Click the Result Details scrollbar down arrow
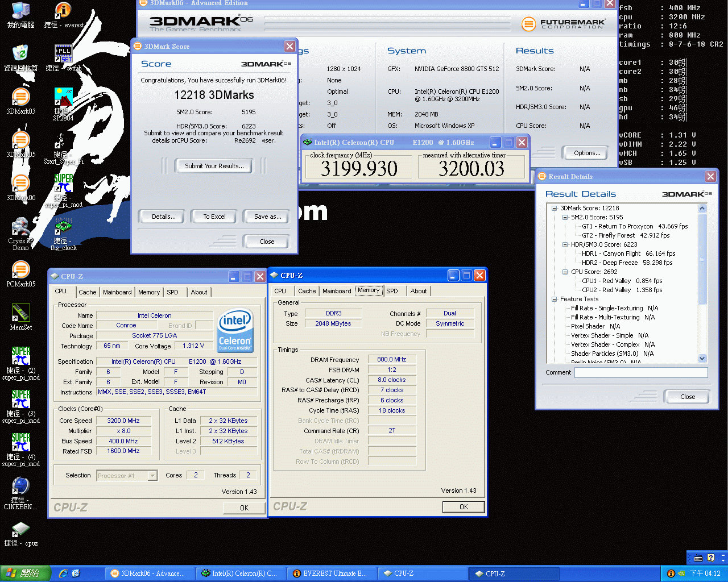The height and width of the screenshot is (582, 728). pos(702,358)
